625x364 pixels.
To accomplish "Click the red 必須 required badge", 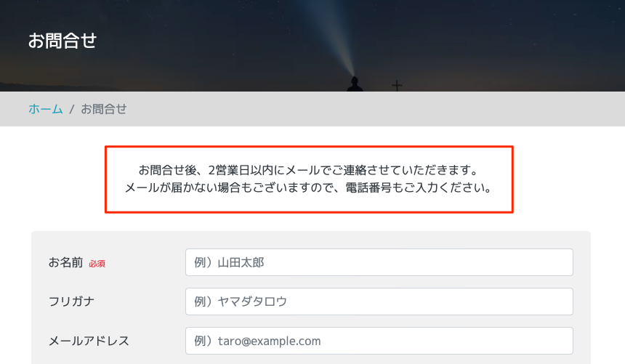I will [x=97, y=264].
